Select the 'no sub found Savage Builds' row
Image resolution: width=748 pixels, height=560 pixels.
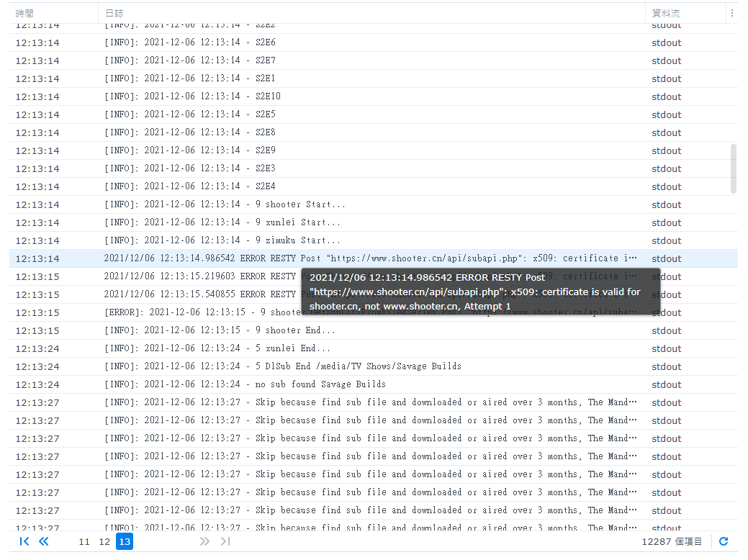pos(216,384)
